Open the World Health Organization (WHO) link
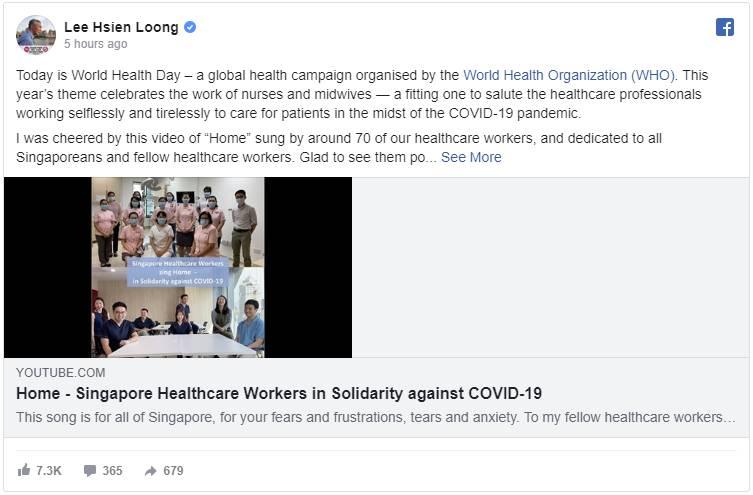Screen dimensions: 753x495 (x=569, y=75)
